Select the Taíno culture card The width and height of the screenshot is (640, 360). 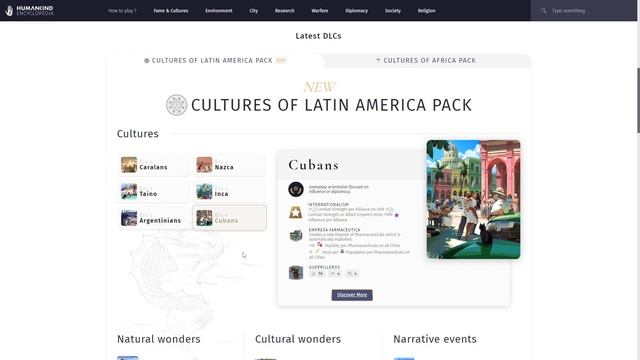coord(153,191)
